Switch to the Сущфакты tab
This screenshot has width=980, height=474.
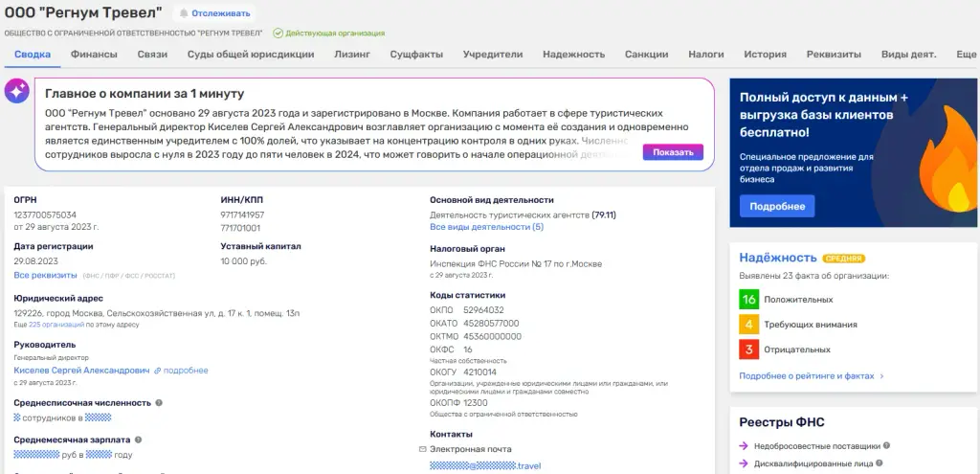pos(417,55)
